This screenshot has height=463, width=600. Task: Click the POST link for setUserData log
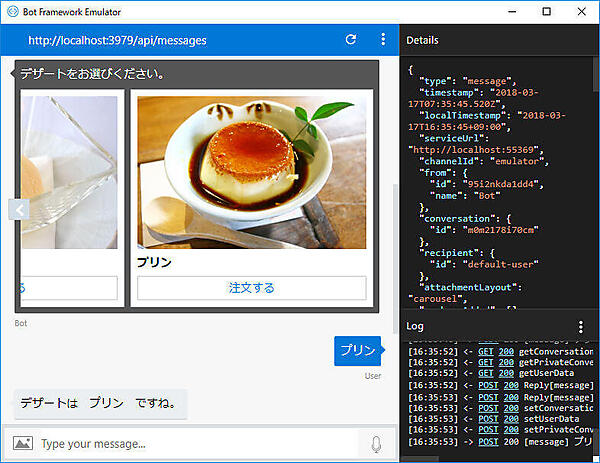pos(488,419)
